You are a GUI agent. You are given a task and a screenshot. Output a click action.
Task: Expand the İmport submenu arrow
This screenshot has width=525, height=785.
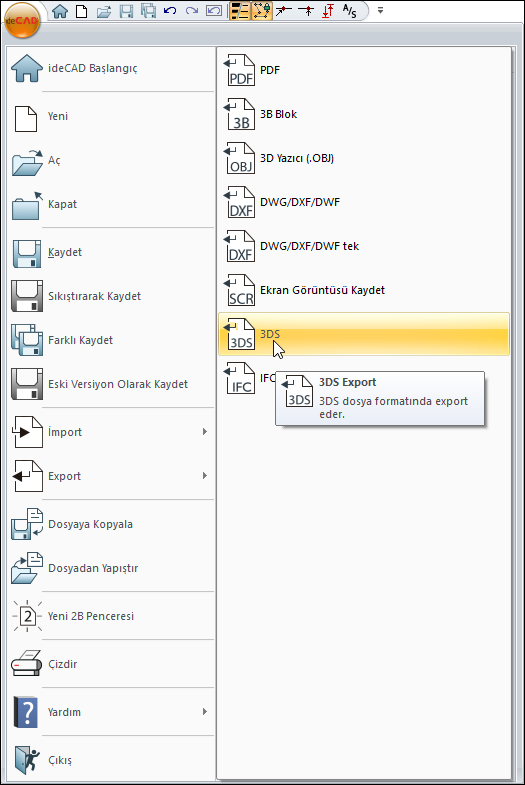click(x=205, y=432)
